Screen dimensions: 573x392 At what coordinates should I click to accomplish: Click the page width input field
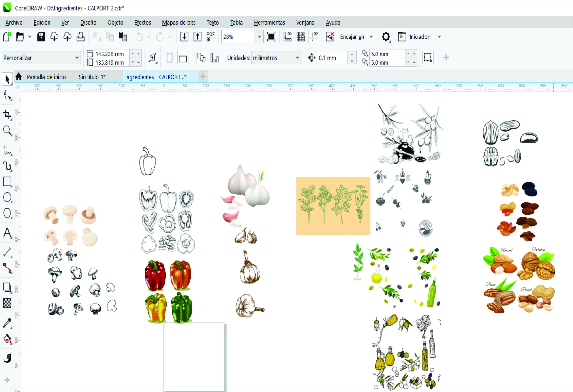tap(111, 54)
